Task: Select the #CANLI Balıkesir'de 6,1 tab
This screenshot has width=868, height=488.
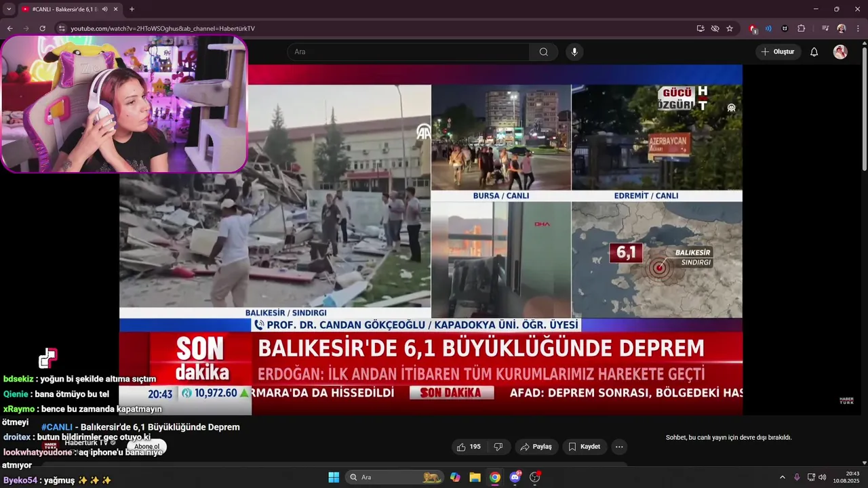Action: pyautogui.click(x=69, y=9)
